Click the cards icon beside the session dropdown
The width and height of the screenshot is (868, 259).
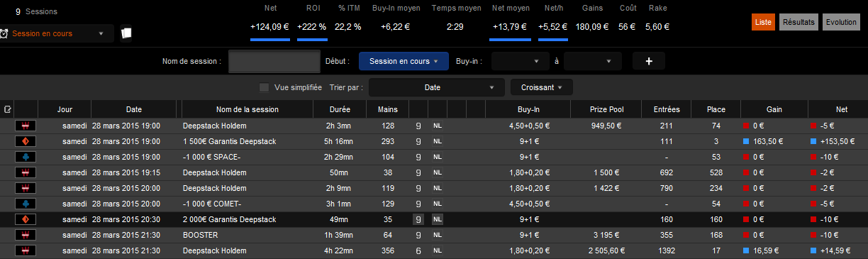(126, 33)
